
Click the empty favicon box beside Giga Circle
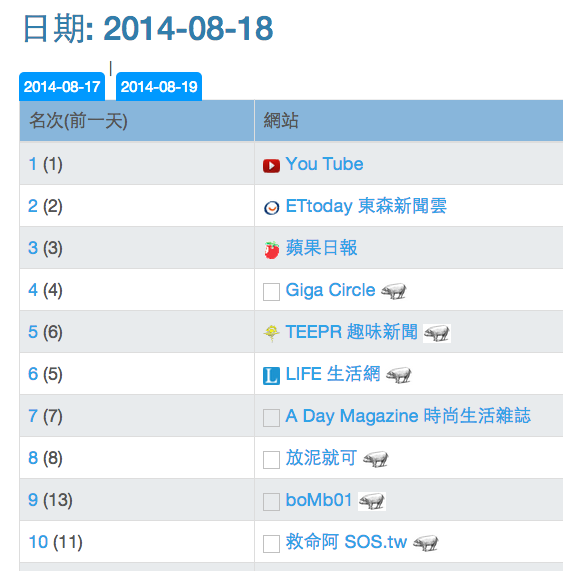coord(271,292)
